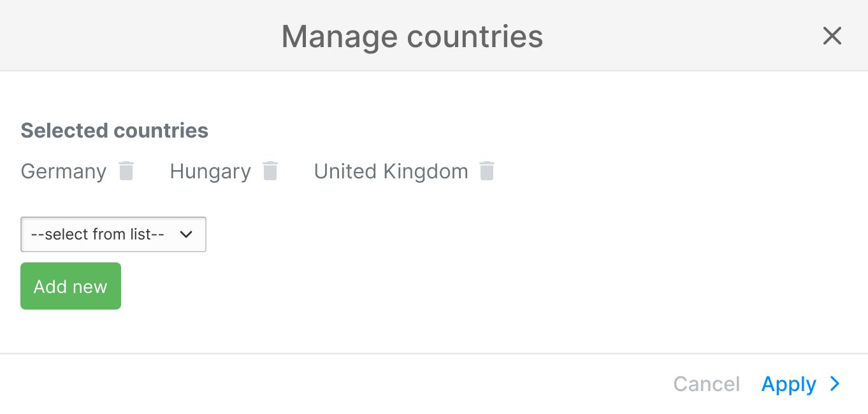Screen dimensions: 868x414
Task: Click the Hungary country name
Action: tap(210, 171)
